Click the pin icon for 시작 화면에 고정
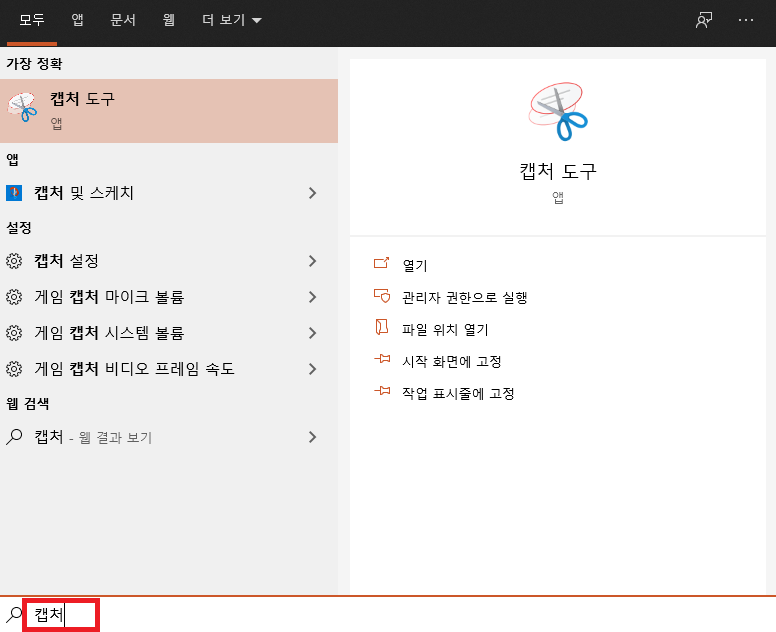 coord(382,359)
